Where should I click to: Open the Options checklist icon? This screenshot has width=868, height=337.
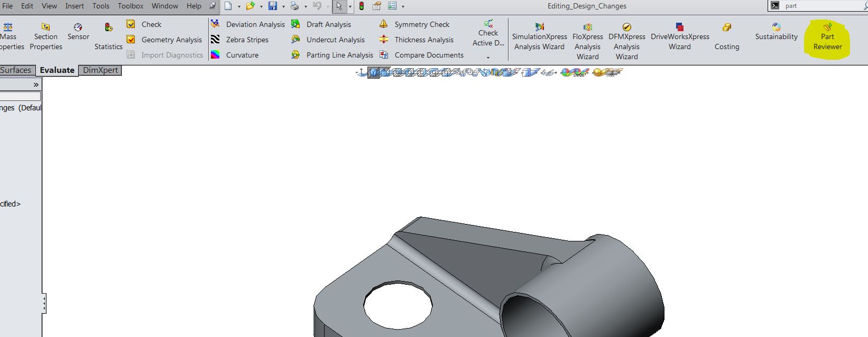tap(392, 6)
